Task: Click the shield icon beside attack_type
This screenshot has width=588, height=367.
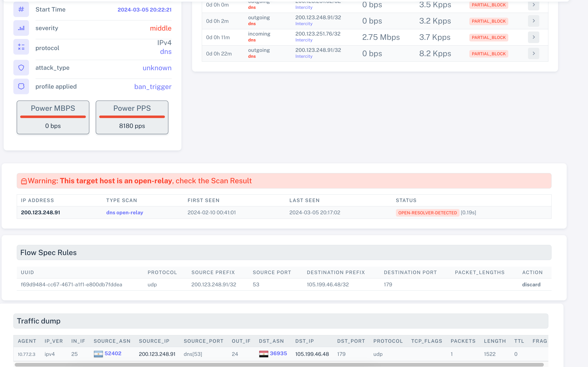Action: click(x=21, y=68)
